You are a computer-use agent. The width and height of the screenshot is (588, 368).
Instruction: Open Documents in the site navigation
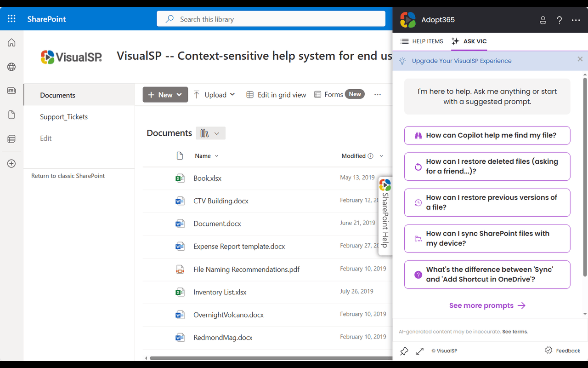(x=79, y=95)
